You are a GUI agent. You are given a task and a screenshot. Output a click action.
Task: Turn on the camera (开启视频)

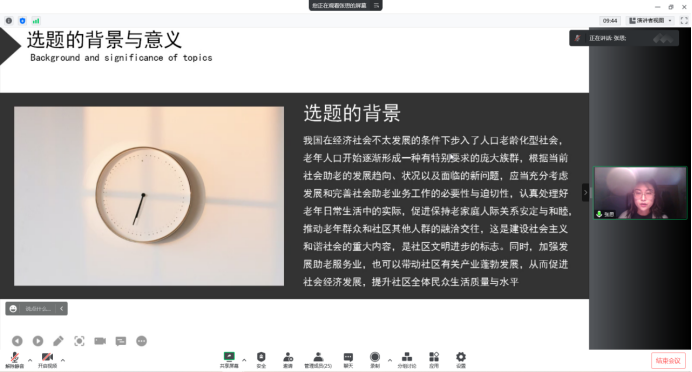[x=47, y=360]
